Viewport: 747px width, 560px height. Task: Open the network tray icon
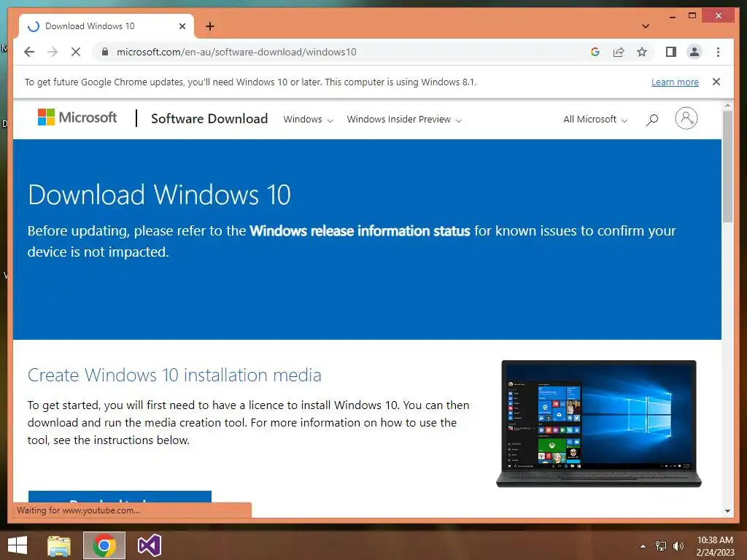[661, 546]
